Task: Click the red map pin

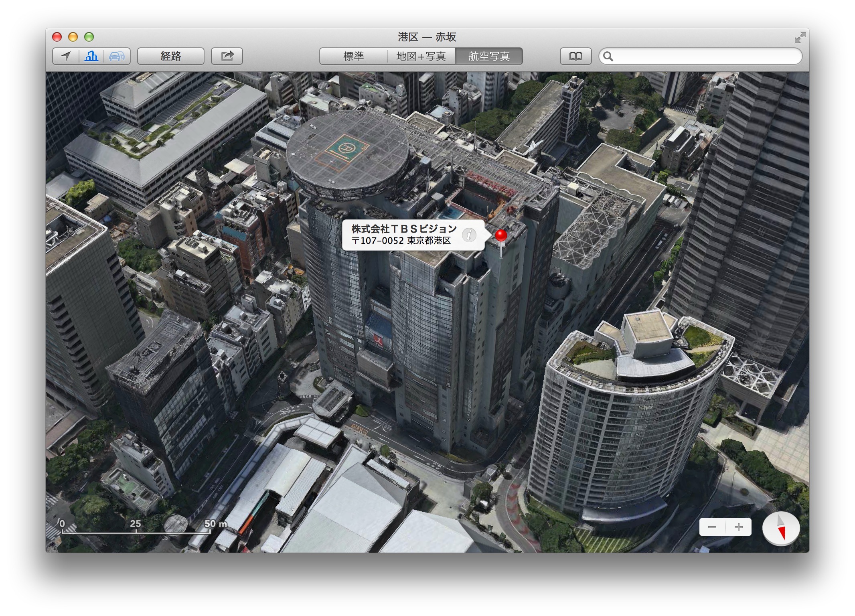Action: pos(501,236)
